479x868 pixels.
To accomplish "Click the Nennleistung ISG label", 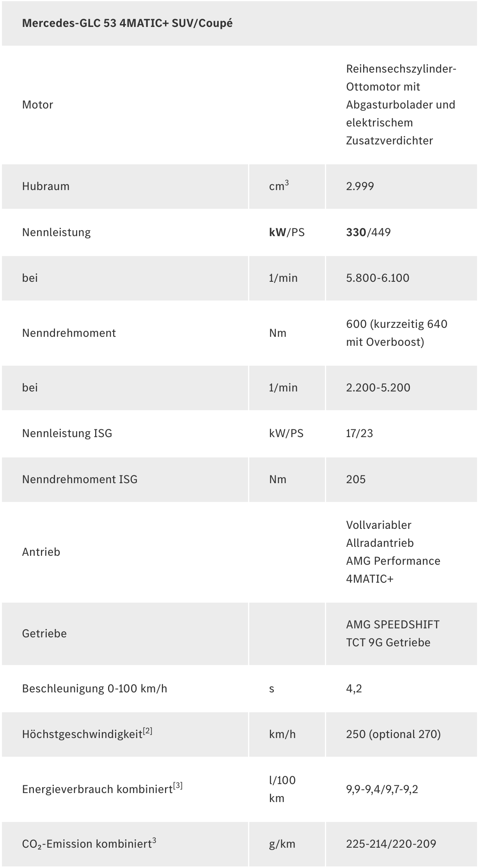I will pos(67,433).
